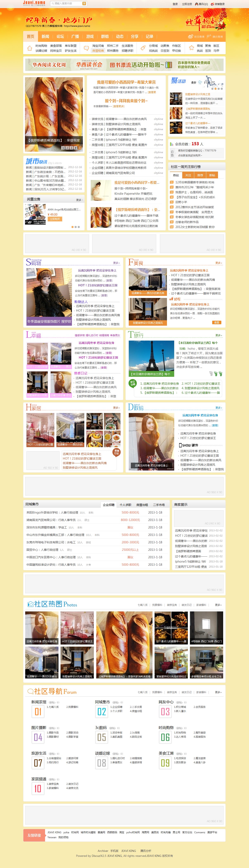The width and height of the screenshot is (249, 868).
Task: Select the middle dot of 闲置出售 carousel
Action: pos(75,227)
